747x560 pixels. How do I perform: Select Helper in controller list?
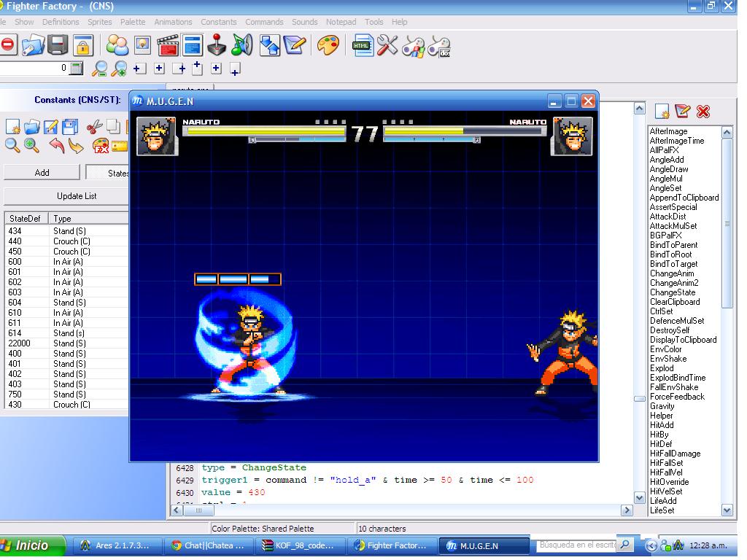point(661,415)
